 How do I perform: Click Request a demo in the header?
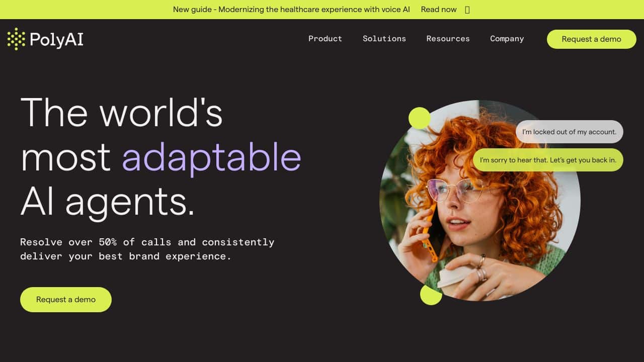click(591, 39)
